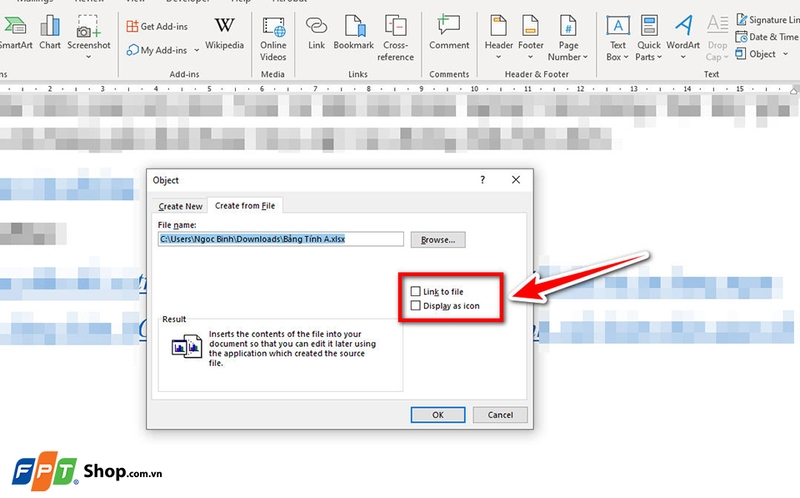The width and height of the screenshot is (800, 498).
Task: Insert Date & Time
Action: tap(767, 37)
